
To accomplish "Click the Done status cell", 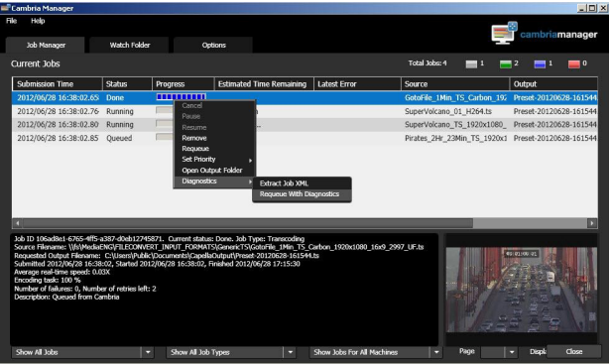I will pos(115,98).
